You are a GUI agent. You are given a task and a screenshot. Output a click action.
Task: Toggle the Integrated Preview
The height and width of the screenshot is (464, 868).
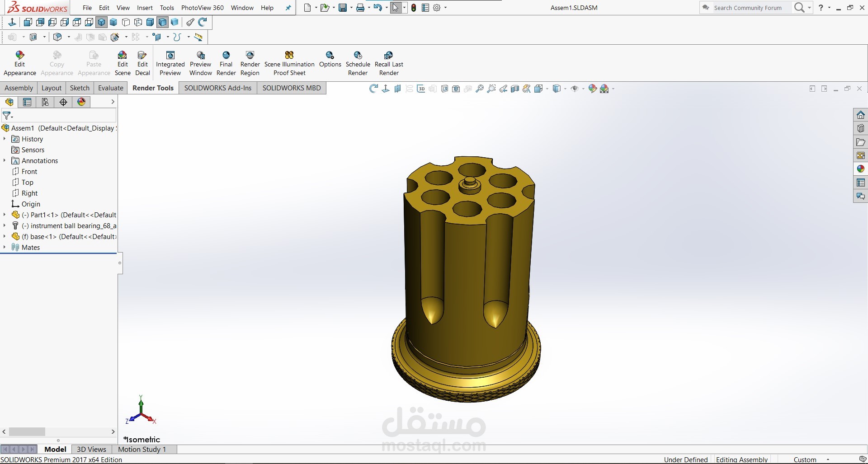click(170, 63)
